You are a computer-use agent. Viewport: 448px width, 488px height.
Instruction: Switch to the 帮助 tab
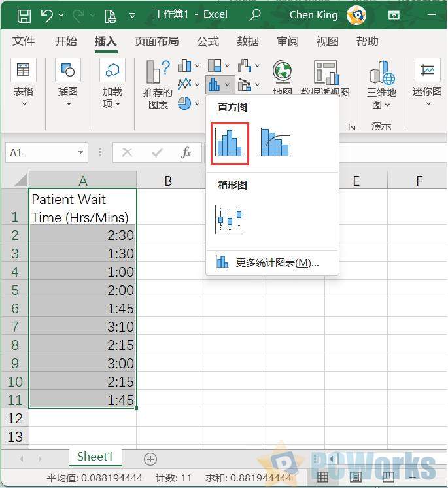click(x=367, y=41)
